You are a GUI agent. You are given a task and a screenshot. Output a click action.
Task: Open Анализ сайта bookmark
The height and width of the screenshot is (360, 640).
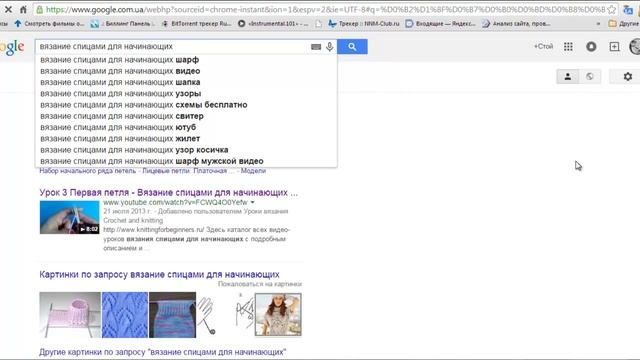coord(517,24)
